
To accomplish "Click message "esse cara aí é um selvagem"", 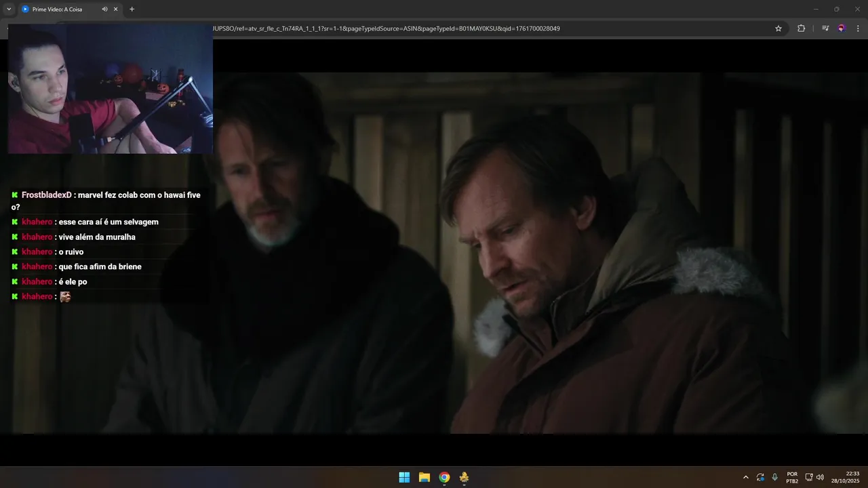I will coord(108,222).
